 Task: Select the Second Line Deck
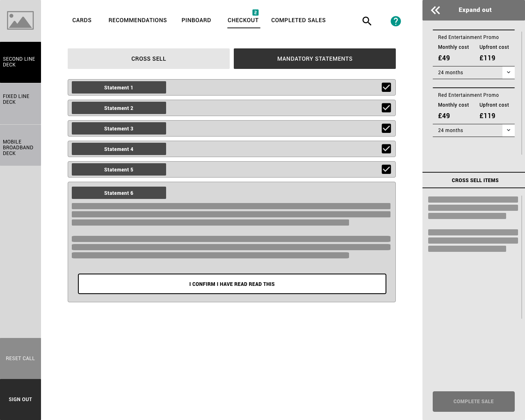pos(21,62)
